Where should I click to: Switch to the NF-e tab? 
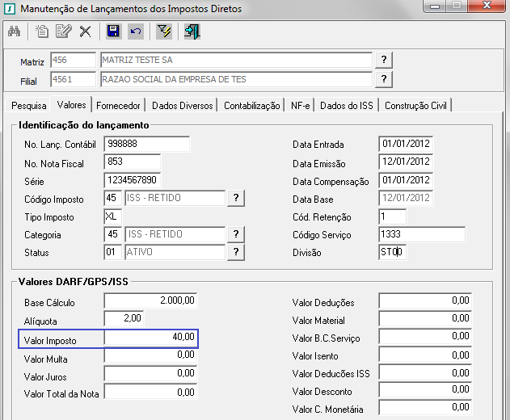(300, 106)
